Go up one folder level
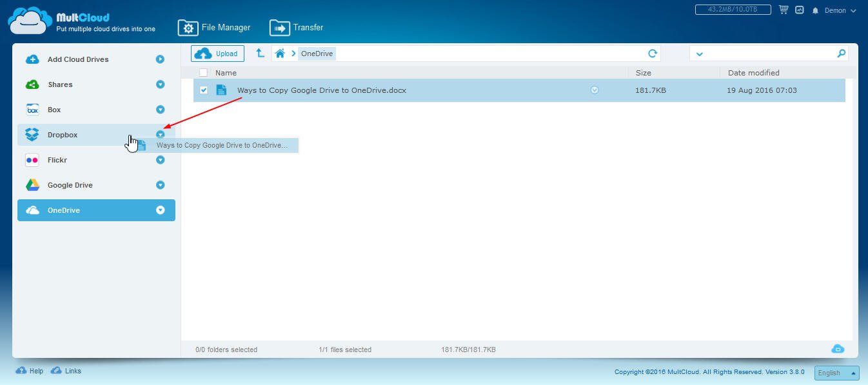Screen dimensions: 868x385 [260, 53]
